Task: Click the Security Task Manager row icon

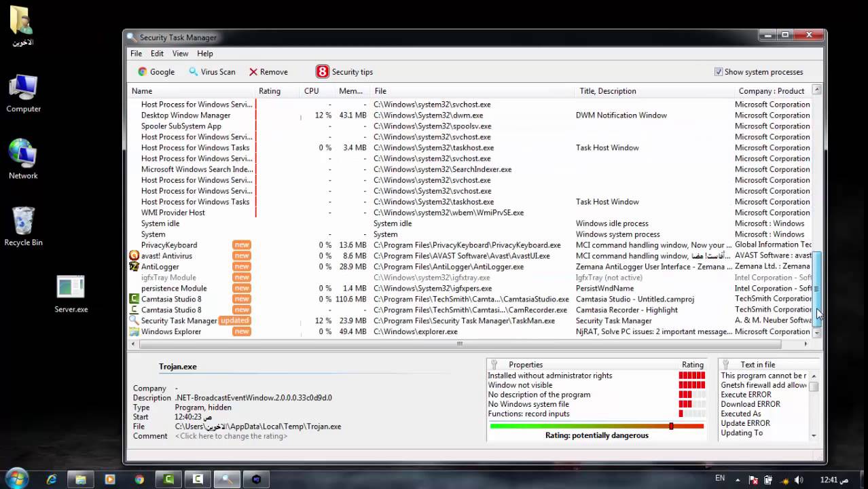Action: point(134,321)
